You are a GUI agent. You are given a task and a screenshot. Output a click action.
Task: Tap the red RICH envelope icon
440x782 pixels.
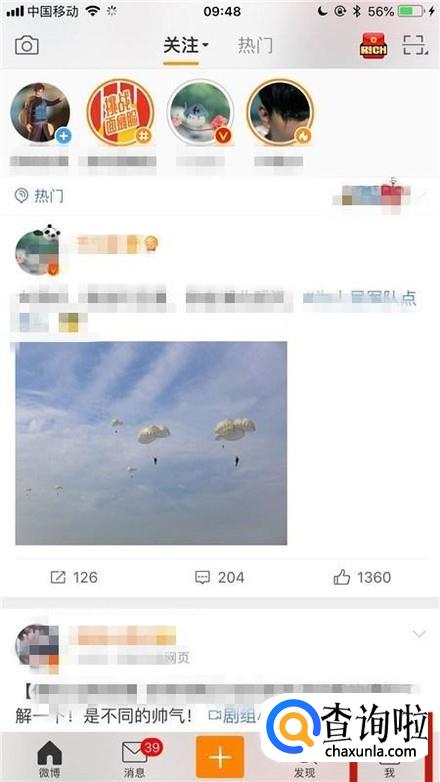point(373,45)
